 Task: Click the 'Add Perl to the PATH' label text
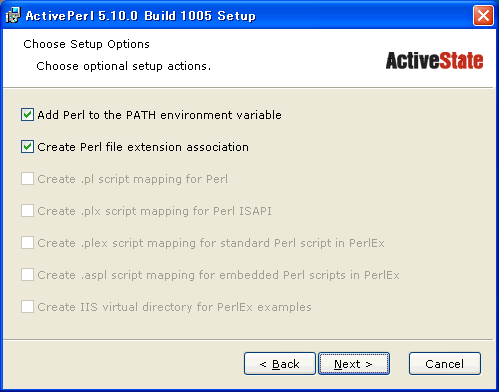(159, 115)
